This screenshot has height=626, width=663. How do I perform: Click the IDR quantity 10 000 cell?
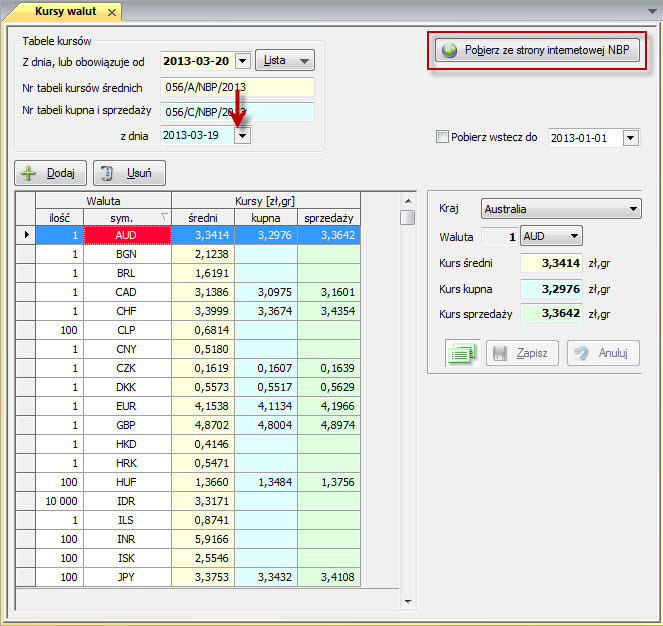click(60, 501)
